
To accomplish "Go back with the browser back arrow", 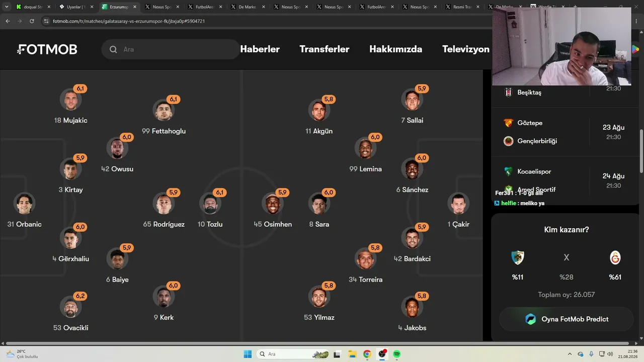I will tap(8, 21).
